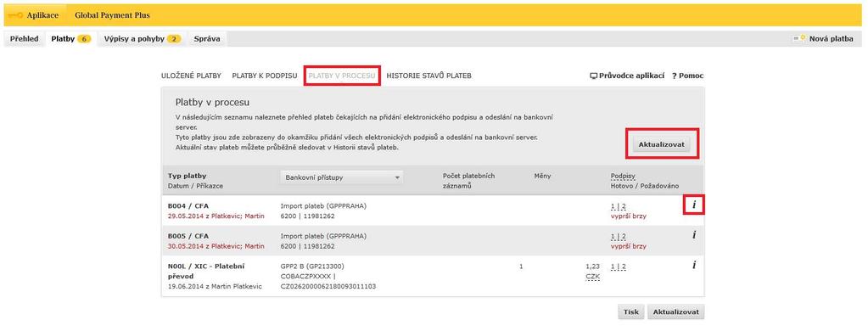Open Historie stavů plateb sub-tab
868x331 pixels.
coord(429,76)
